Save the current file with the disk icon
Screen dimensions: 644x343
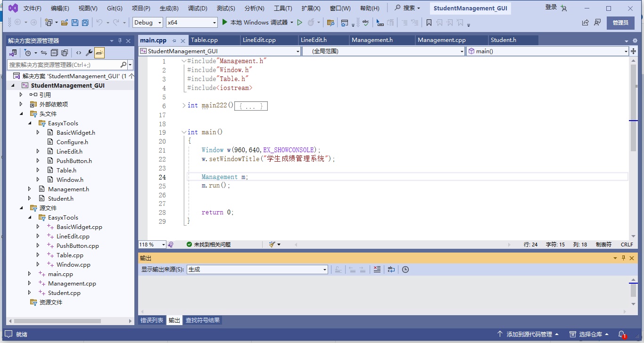75,22
